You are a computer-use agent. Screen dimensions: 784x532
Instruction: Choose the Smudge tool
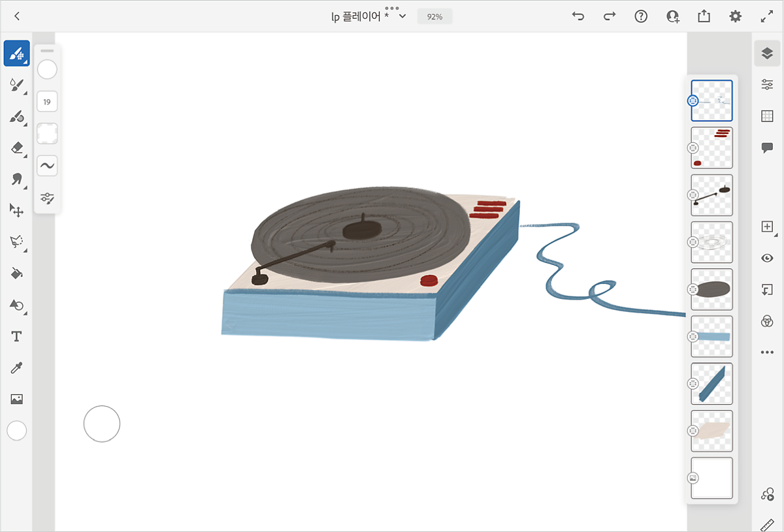pyautogui.click(x=16, y=180)
